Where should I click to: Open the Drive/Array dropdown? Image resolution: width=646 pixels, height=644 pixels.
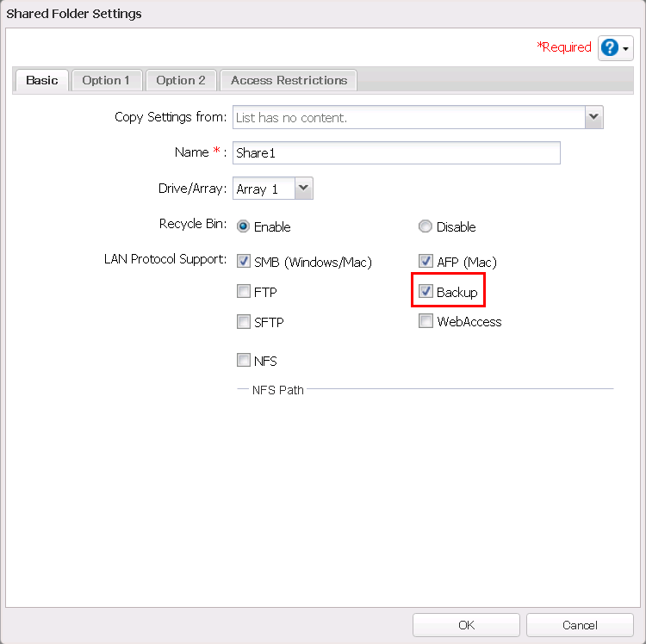coord(304,189)
